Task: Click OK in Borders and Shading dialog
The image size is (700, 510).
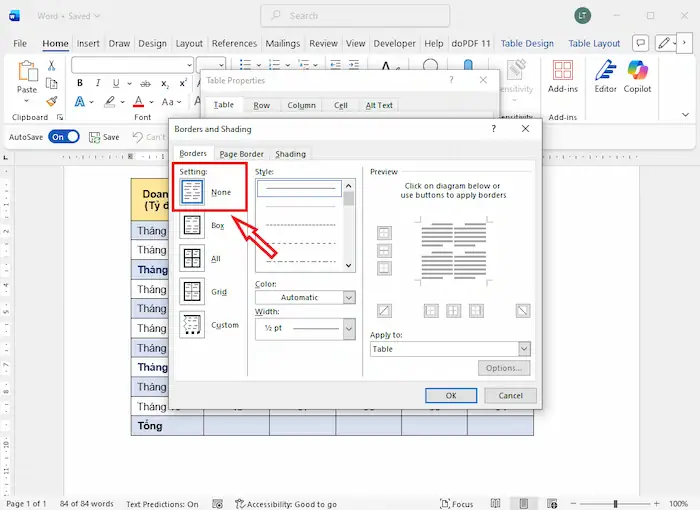Action: (x=451, y=396)
